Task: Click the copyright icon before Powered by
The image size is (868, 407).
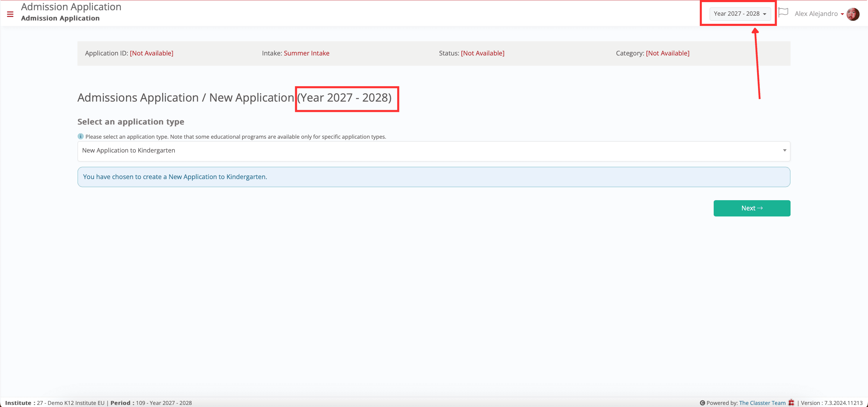Action: pyautogui.click(x=702, y=402)
